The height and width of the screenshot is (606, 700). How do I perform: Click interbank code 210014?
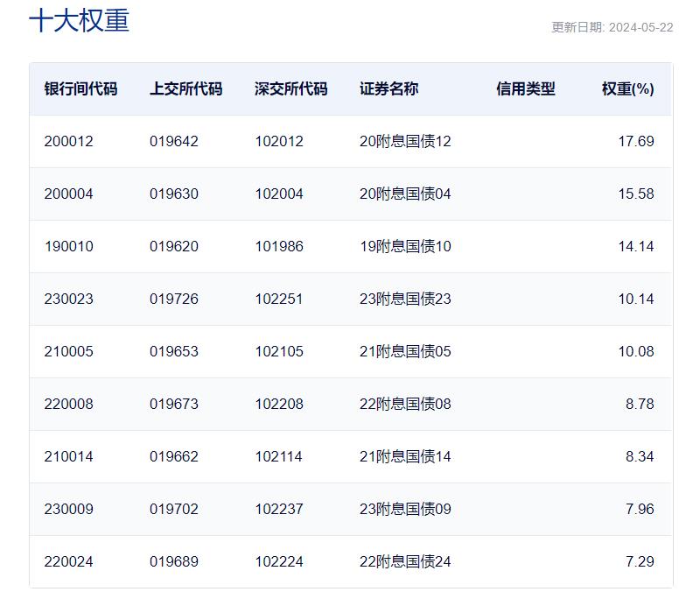pyautogui.click(x=69, y=456)
